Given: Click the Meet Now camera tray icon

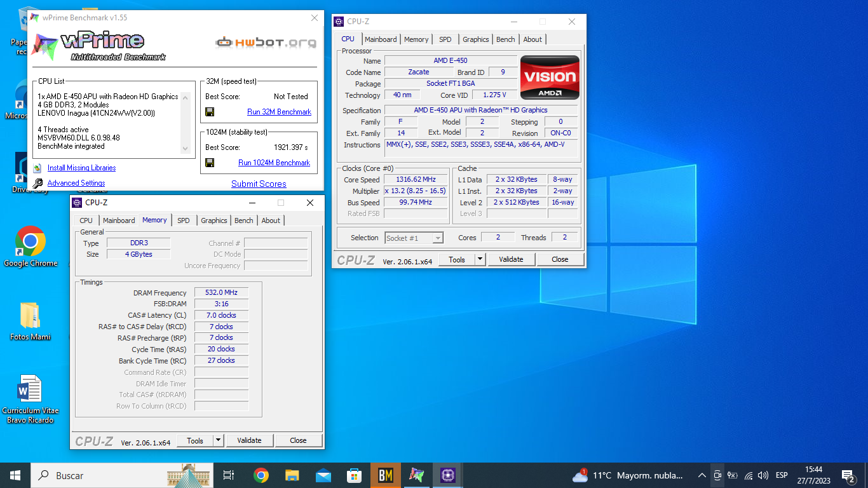Looking at the screenshot, I should [717, 475].
